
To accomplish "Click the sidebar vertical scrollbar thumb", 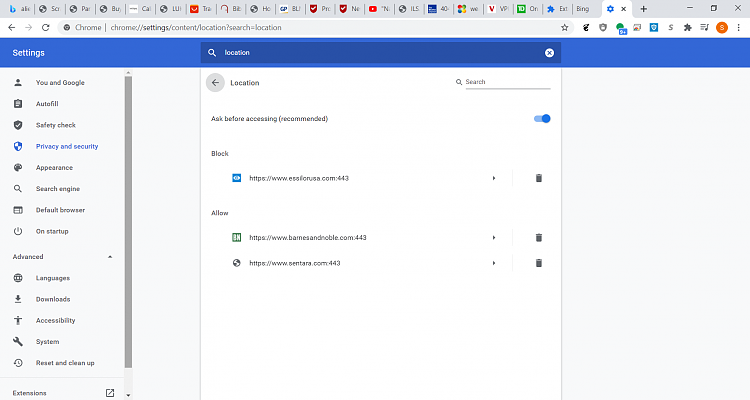I will click(128, 222).
